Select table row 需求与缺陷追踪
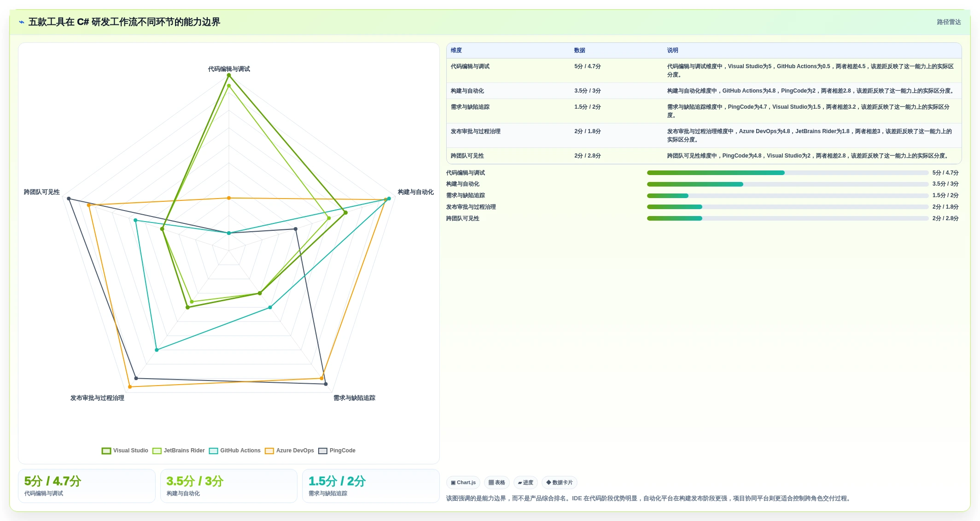Viewport: 980px width, 521px height. click(704, 111)
